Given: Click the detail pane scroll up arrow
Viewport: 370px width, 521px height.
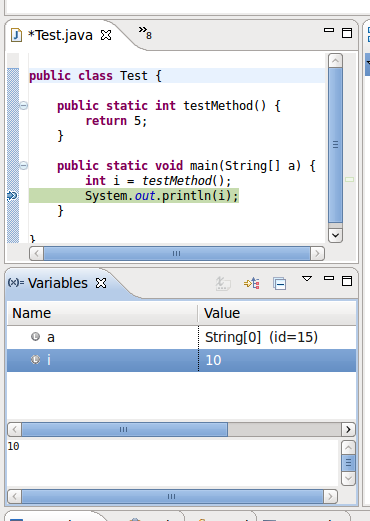Looking at the screenshot, I should (x=348, y=447).
